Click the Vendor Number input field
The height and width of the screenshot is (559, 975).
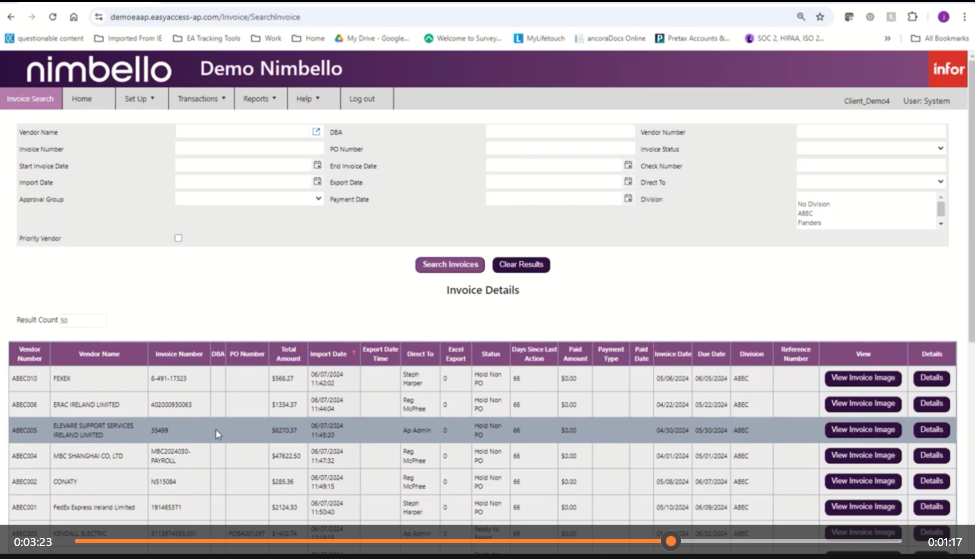(871, 132)
